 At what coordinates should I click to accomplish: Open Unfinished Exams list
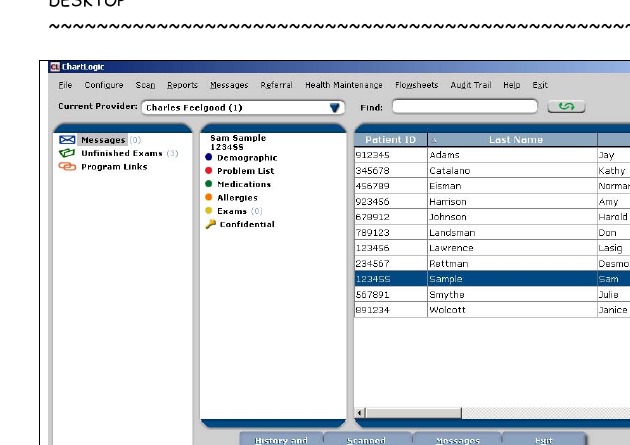pyautogui.click(x=122, y=153)
